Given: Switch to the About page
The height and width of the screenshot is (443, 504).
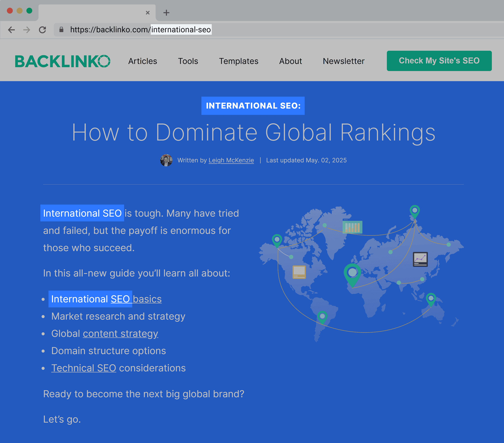Looking at the screenshot, I should coord(291,61).
